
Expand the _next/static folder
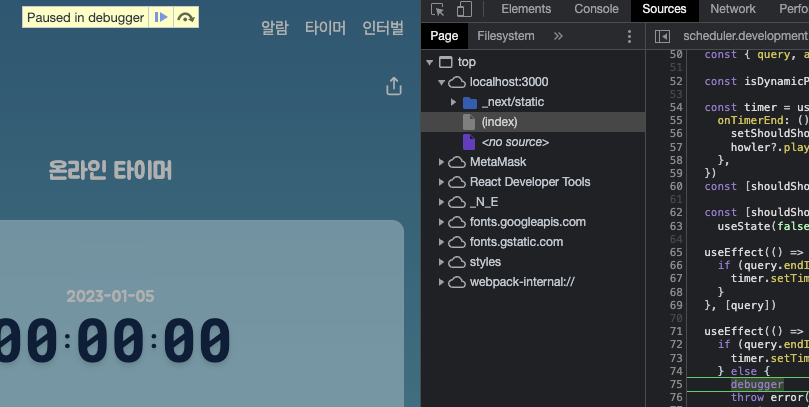click(x=453, y=102)
